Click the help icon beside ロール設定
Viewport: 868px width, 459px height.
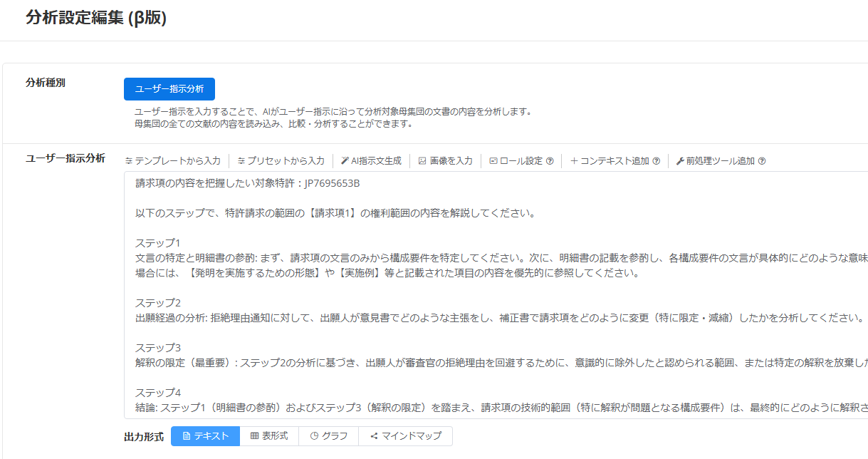coord(550,161)
